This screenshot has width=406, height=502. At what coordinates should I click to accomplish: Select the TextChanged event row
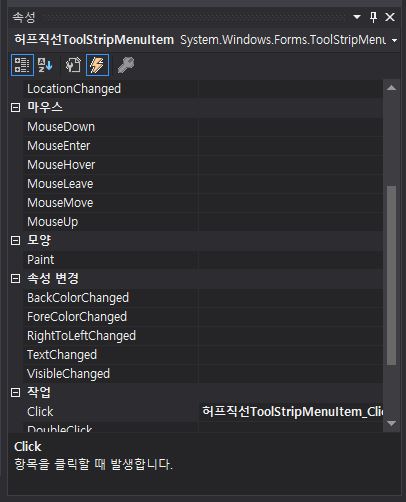[203, 355]
